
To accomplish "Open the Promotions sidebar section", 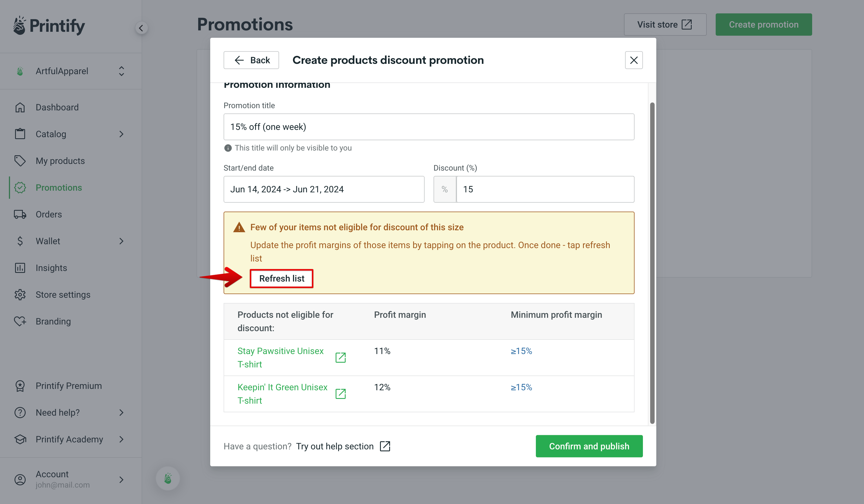I will tap(59, 188).
